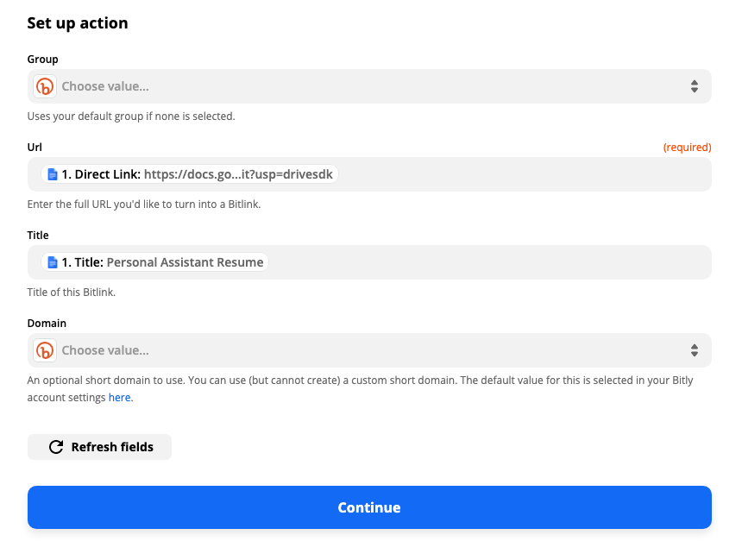Open the 'here' Bitly account settings link
Viewport: 742px width, 560px height.
pyautogui.click(x=119, y=398)
